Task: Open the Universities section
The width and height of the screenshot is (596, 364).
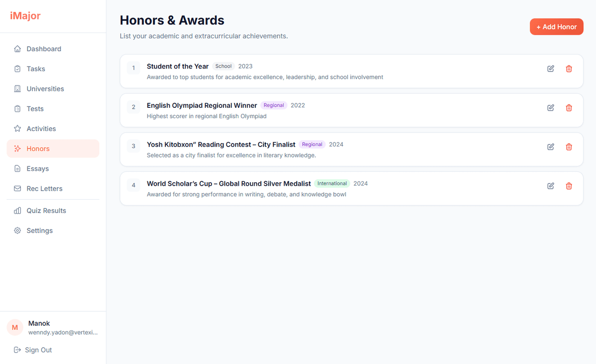Action: click(x=45, y=88)
